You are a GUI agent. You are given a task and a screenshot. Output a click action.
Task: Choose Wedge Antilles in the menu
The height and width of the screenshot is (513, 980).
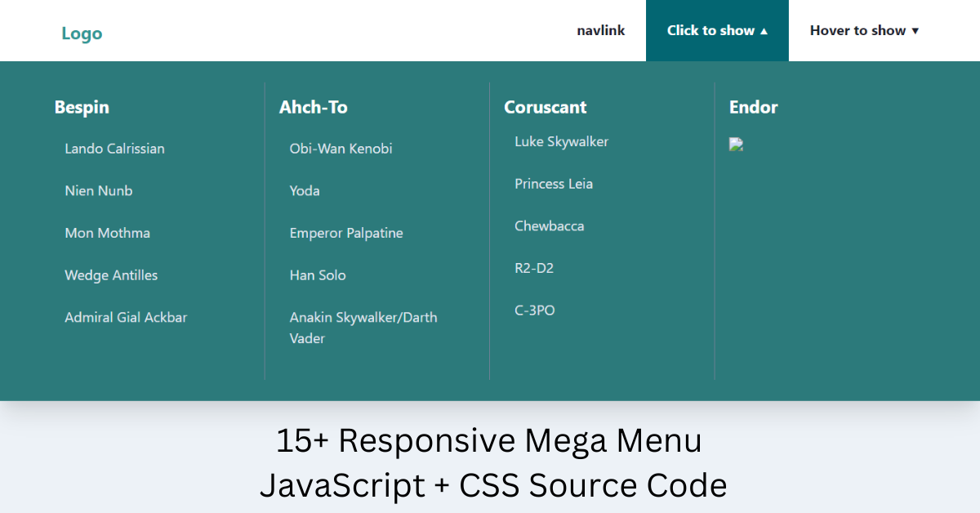click(111, 275)
